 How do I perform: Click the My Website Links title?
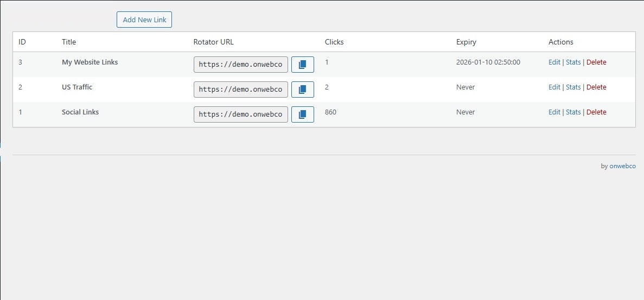tap(90, 62)
